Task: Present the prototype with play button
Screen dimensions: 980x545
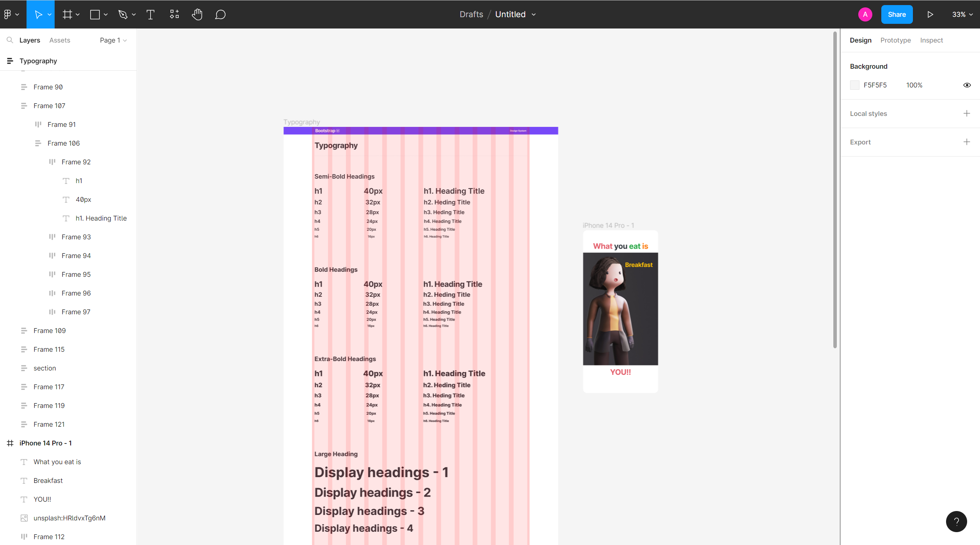Action: 930,14
